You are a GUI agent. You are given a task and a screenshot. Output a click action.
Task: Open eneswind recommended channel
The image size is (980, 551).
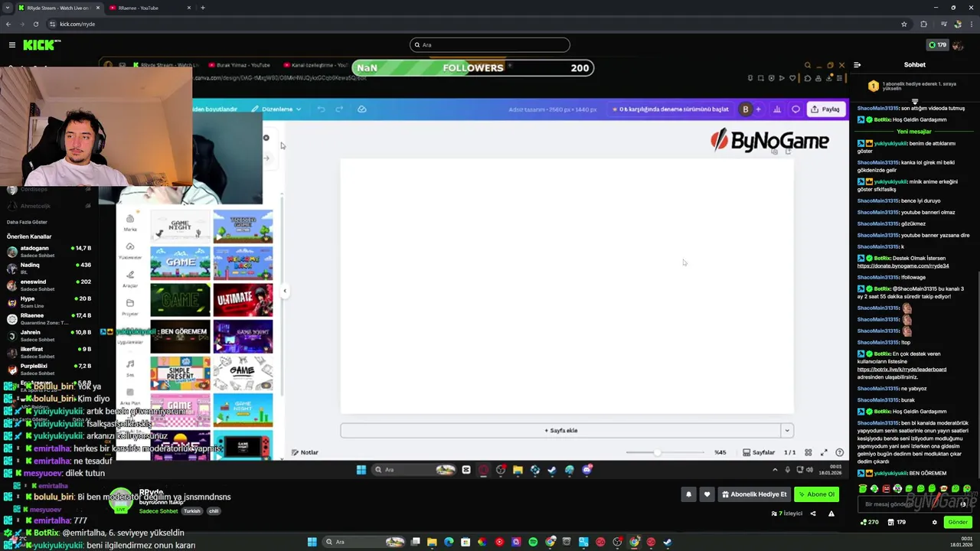coord(49,285)
